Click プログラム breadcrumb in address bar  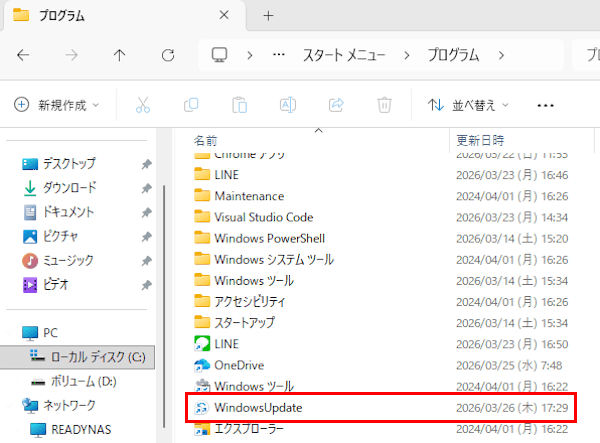coord(453,55)
